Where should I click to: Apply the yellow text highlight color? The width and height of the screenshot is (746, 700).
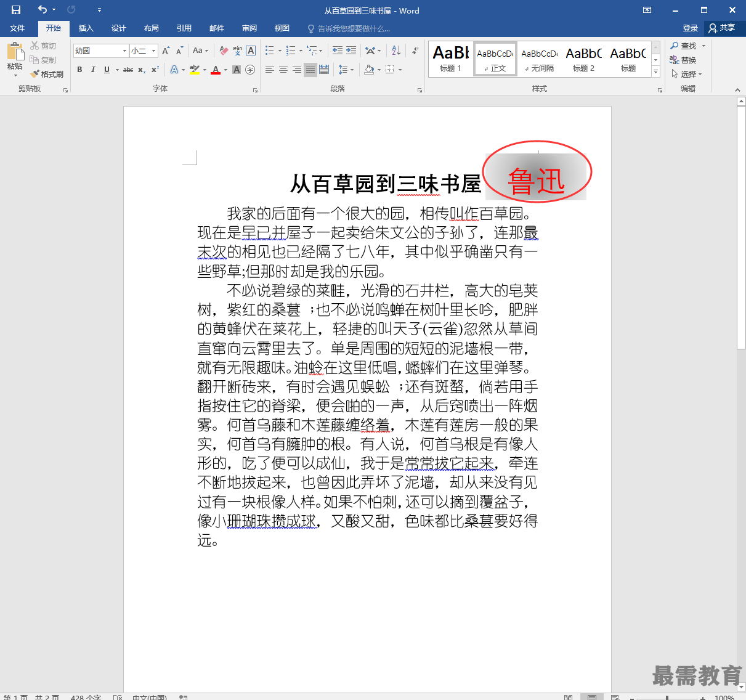coord(194,70)
